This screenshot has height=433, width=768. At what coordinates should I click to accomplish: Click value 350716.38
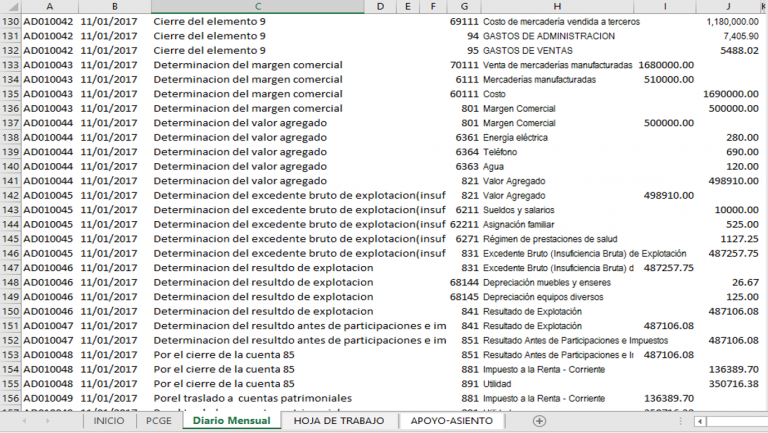click(x=733, y=384)
